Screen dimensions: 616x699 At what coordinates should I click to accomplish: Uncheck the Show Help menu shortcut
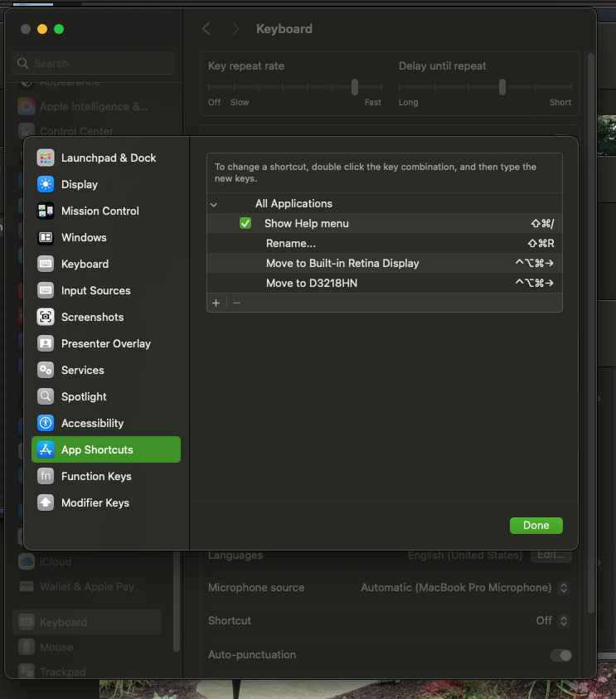point(245,223)
